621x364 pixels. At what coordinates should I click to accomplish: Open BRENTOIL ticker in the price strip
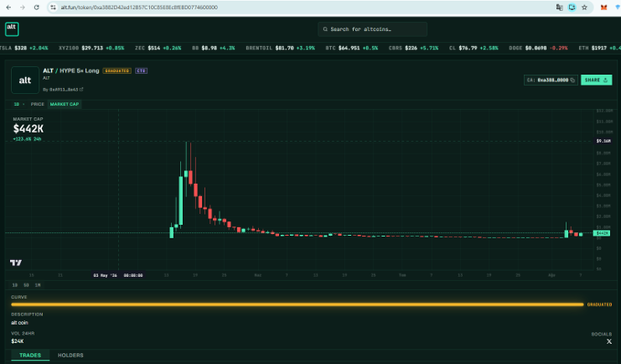pos(280,48)
